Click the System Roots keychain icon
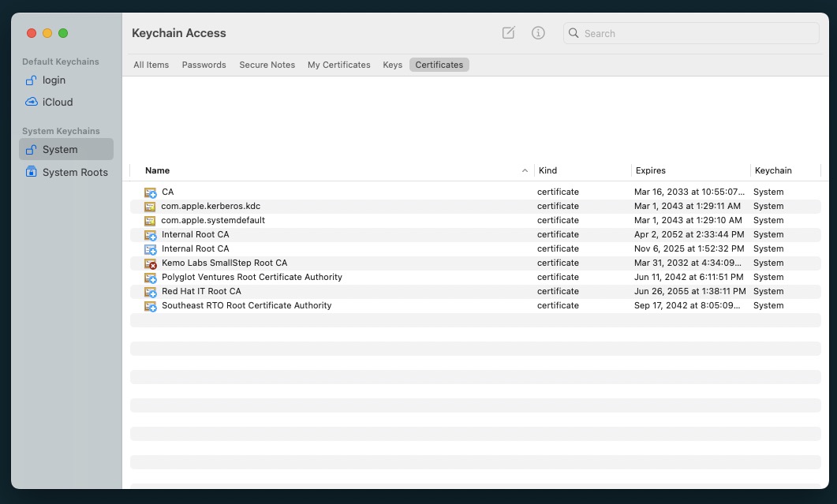The image size is (837, 504). [x=32, y=172]
